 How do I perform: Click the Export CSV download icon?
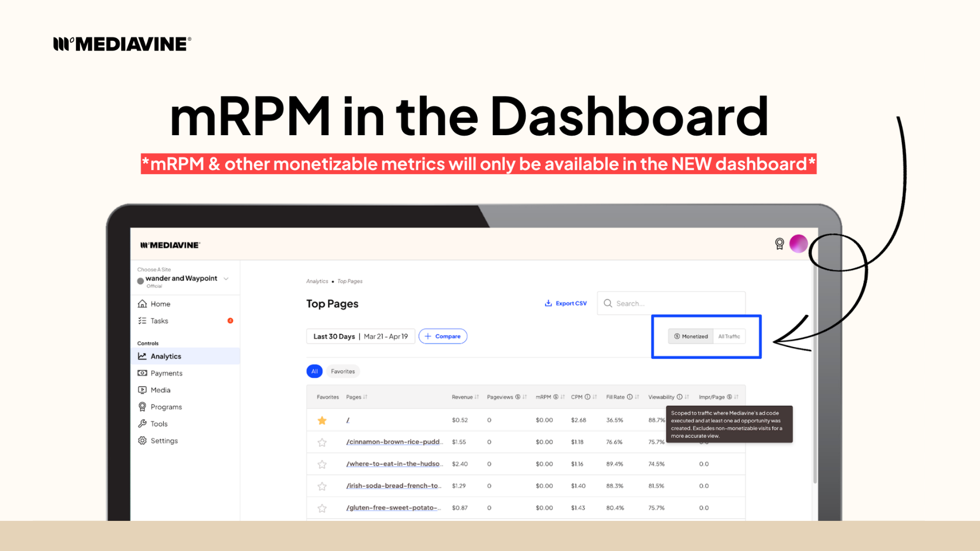(x=548, y=303)
